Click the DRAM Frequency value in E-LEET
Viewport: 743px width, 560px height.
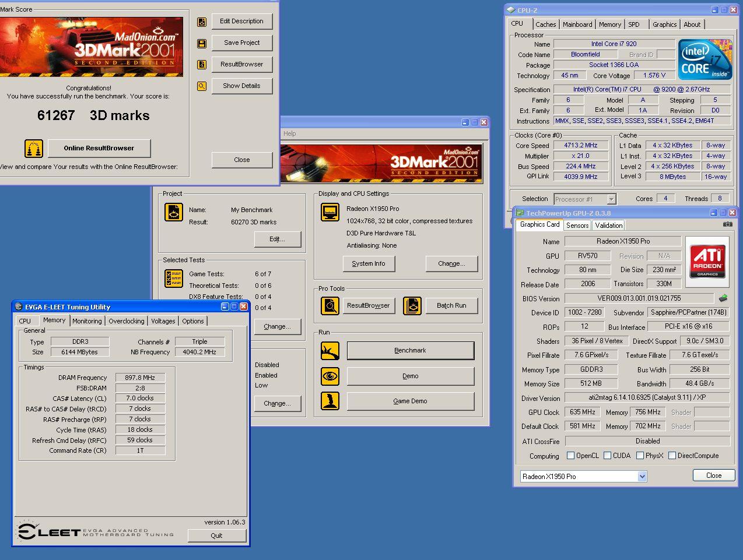tap(140, 378)
